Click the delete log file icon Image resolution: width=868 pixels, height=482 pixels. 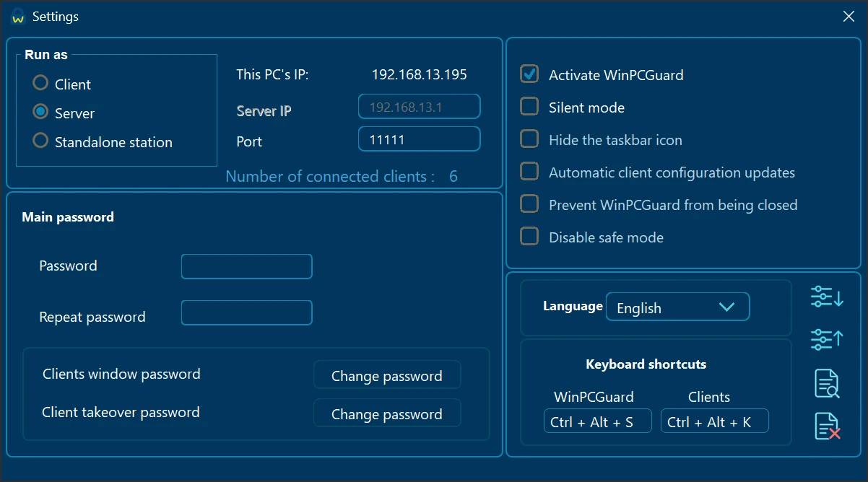click(827, 426)
